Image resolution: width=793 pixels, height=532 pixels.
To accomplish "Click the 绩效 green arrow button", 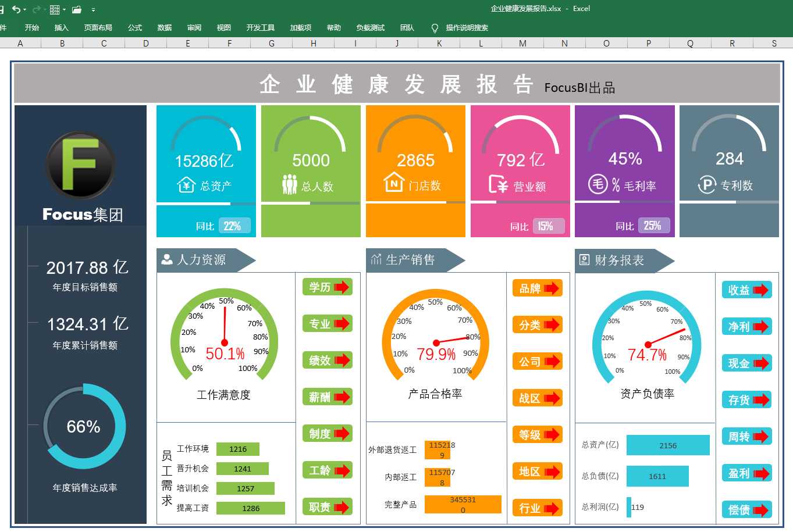I will tap(328, 360).
